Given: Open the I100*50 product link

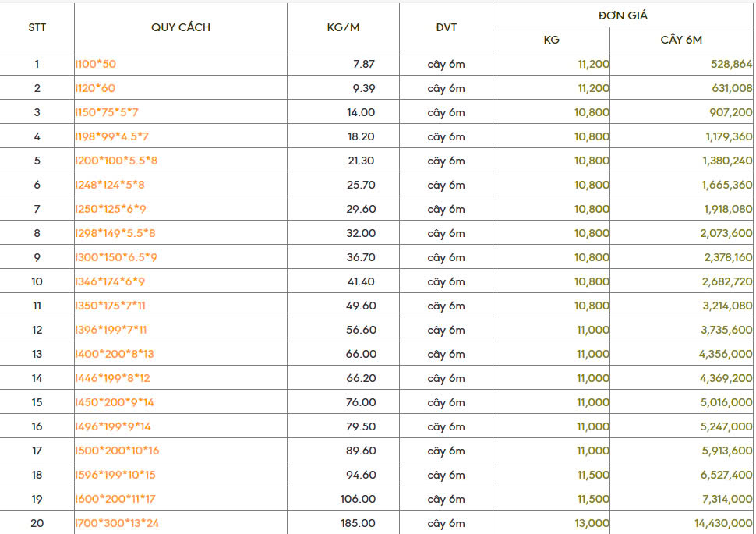Looking at the screenshot, I should 95,64.
